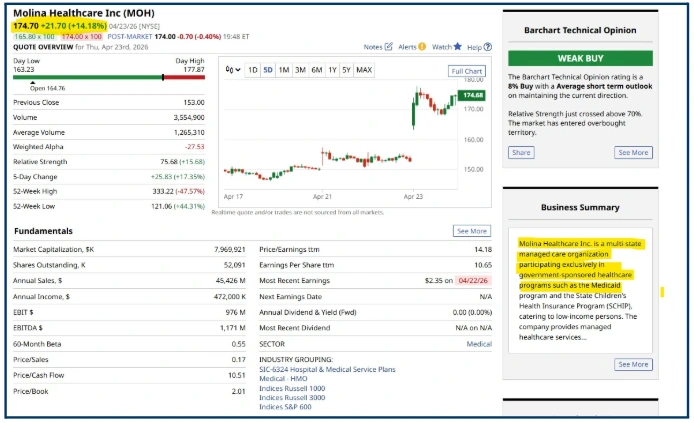Click the 5-Day Change value +25.83
The height and width of the screenshot is (423, 694).
[x=162, y=177]
